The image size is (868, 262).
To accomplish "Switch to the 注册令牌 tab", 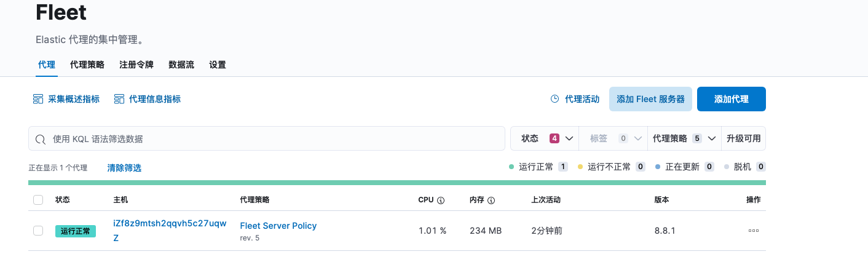I will 136,65.
